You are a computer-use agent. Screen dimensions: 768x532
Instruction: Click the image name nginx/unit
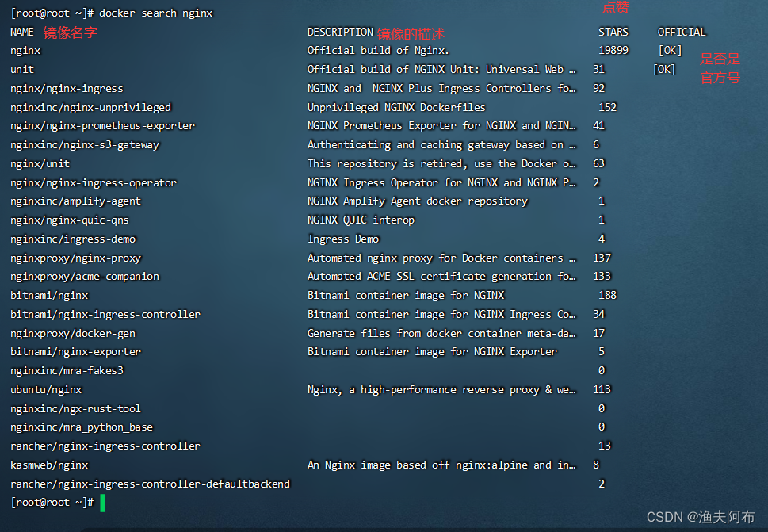[40, 164]
